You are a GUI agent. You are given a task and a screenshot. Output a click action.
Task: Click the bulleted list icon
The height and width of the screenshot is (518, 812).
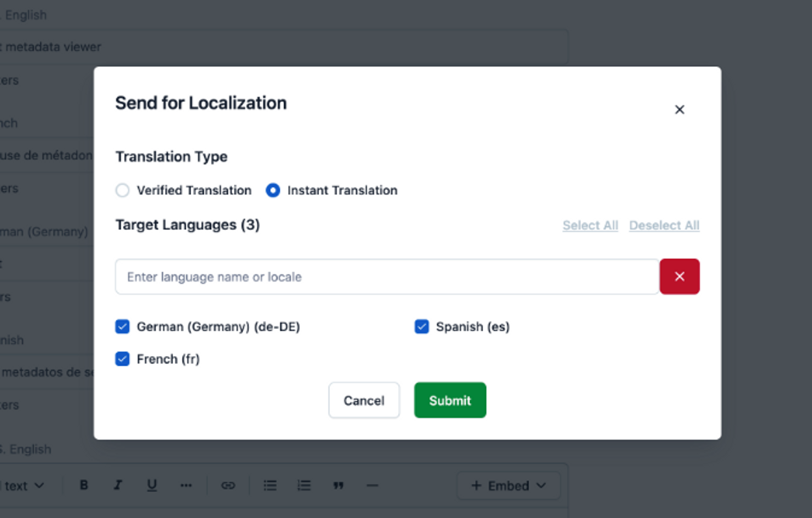tap(270, 485)
